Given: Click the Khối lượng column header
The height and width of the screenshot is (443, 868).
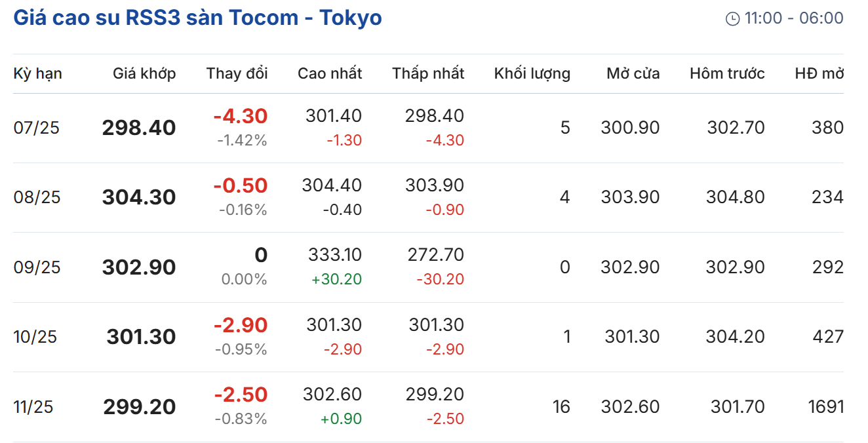Looking at the screenshot, I should click(x=532, y=73).
